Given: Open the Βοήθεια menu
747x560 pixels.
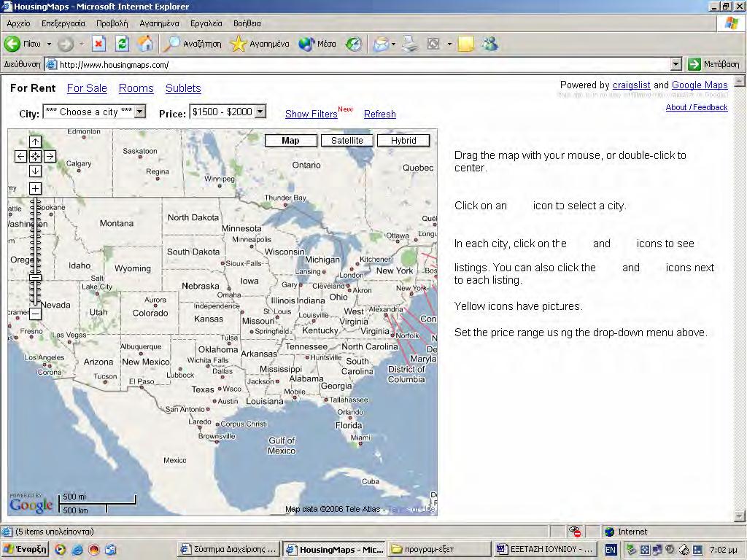Looking at the screenshot, I should 247,23.
